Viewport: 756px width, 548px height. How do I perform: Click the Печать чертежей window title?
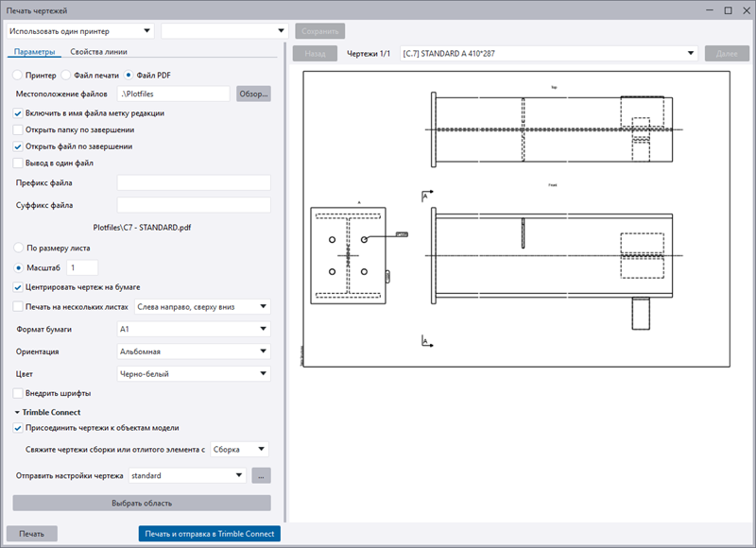point(37,10)
